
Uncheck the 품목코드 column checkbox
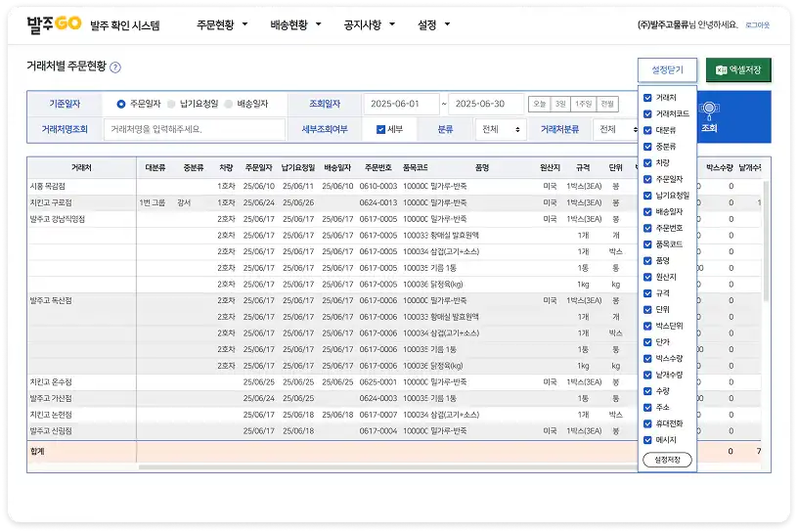tap(647, 244)
